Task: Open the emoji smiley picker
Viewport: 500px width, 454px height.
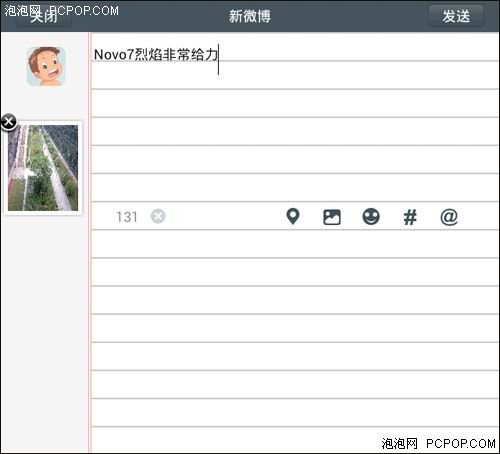Action: (x=371, y=217)
